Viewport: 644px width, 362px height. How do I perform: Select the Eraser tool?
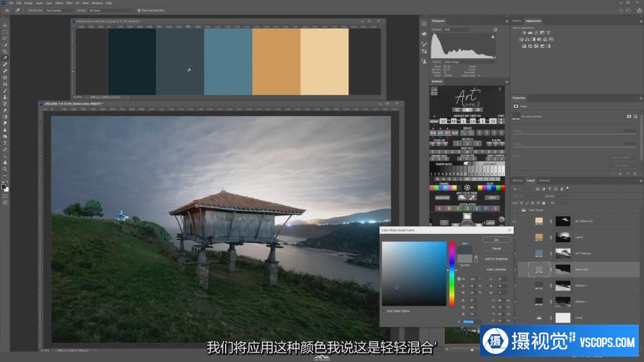[5, 110]
